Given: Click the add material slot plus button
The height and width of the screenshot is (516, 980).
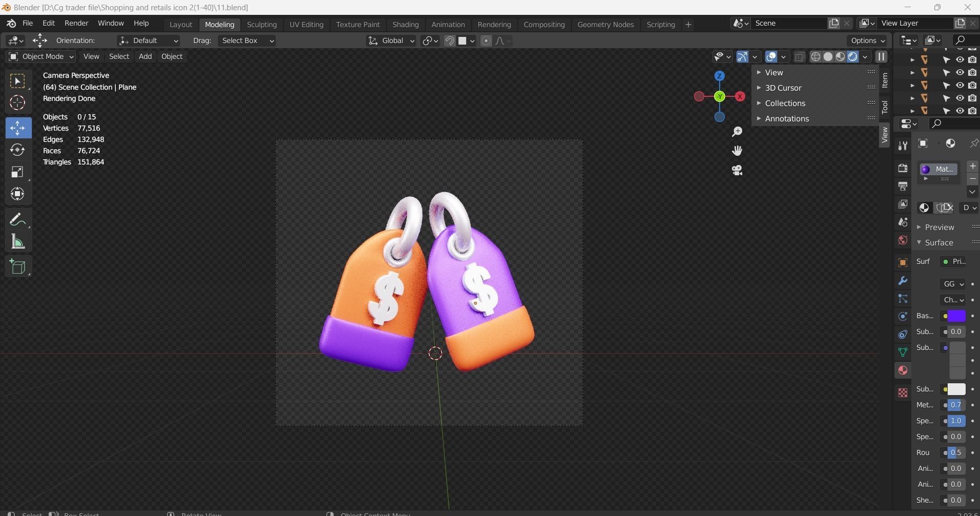Looking at the screenshot, I should pyautogui.click(x=973, y=166).
